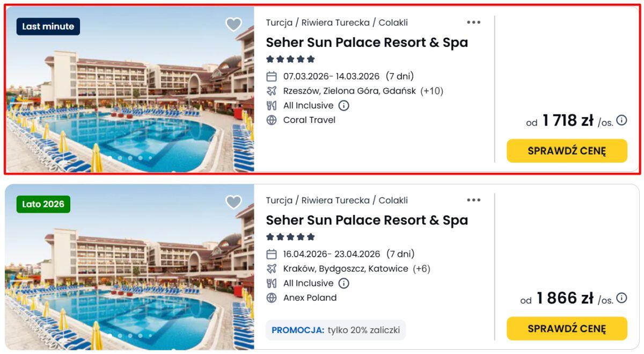Open price info icon next to 1 866 zł
This screenshot has width=644, height=354.
[621, 298]
